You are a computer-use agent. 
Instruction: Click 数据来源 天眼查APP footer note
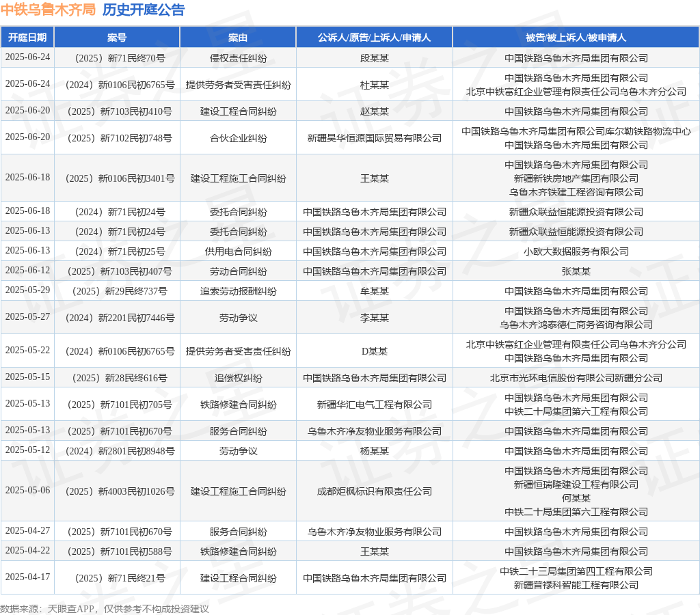coord(105,608)
